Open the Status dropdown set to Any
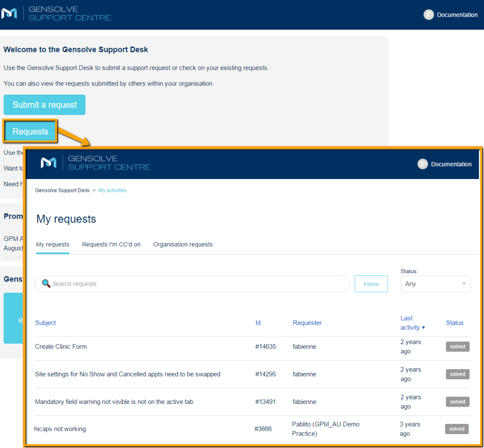 435,284
